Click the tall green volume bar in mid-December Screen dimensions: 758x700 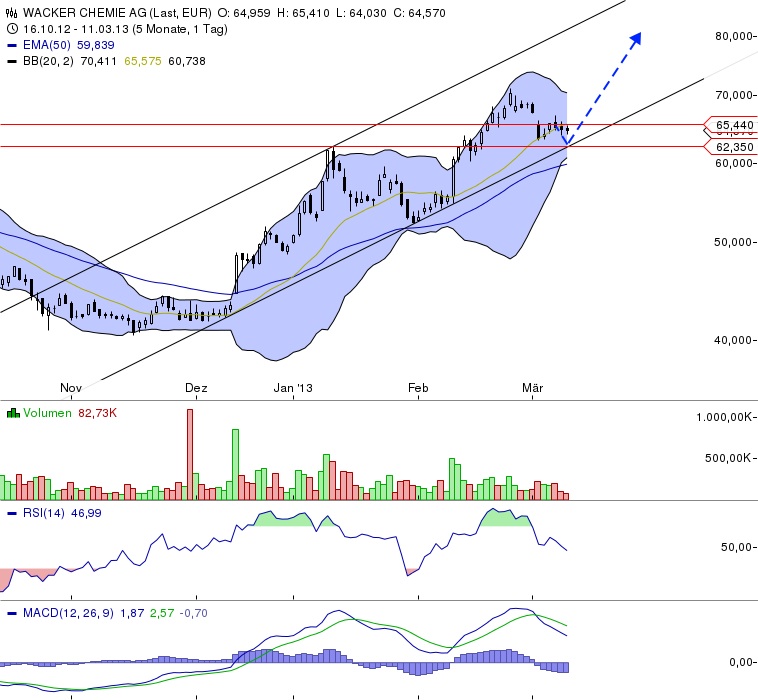pos(235,464)
